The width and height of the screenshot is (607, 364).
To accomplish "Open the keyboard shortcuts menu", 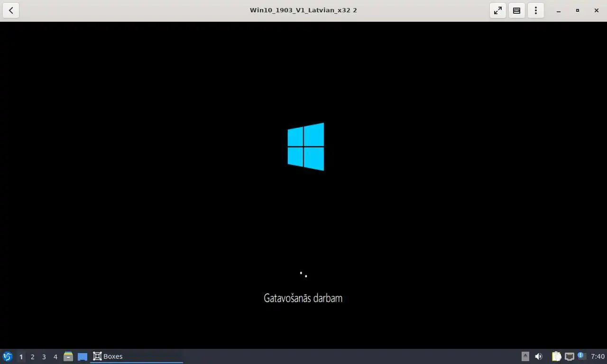I will [517, 10].
